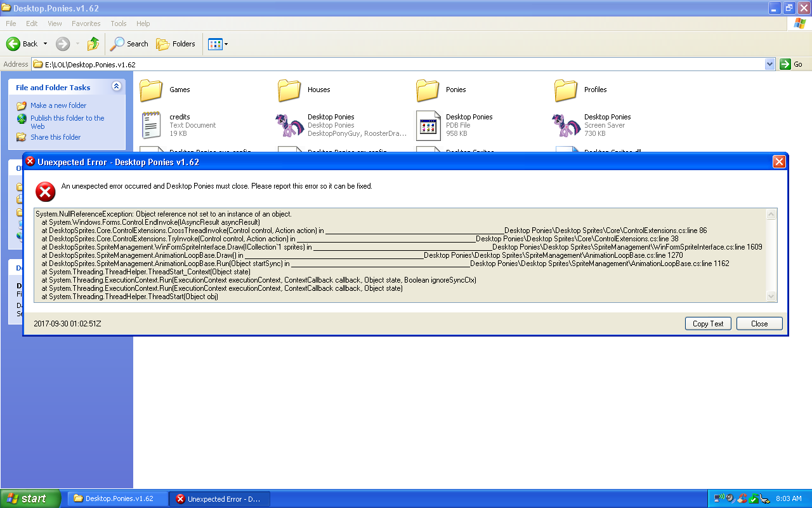Open the Edit menu

[32, 23]
